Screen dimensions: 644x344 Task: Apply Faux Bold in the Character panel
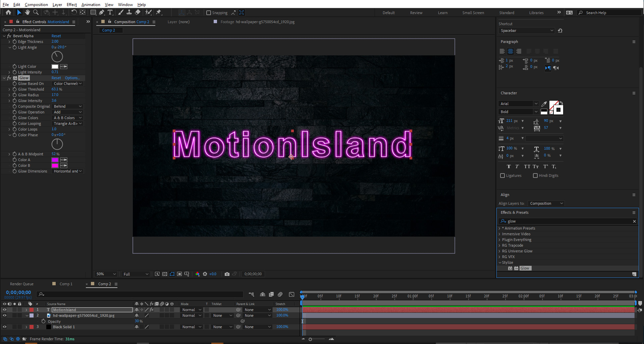509,166
